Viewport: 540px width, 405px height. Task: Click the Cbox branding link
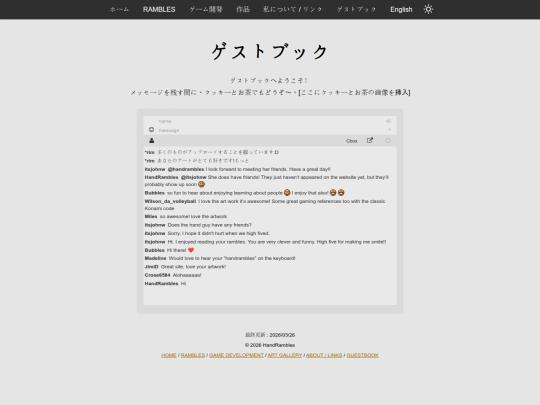click(x=352, y=141)
